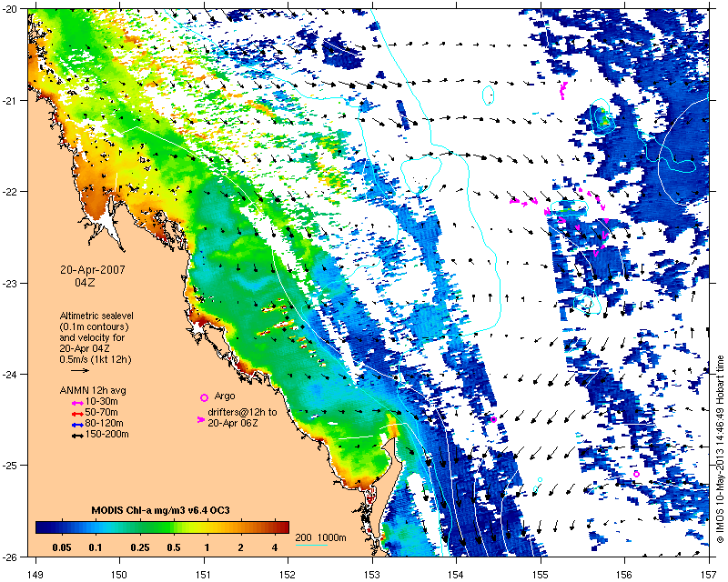The width and height of the screenshot is (728, 582).
Task: Click the '-21' latitude axis label
Action: pyautogui.click(x=9, y=100)
